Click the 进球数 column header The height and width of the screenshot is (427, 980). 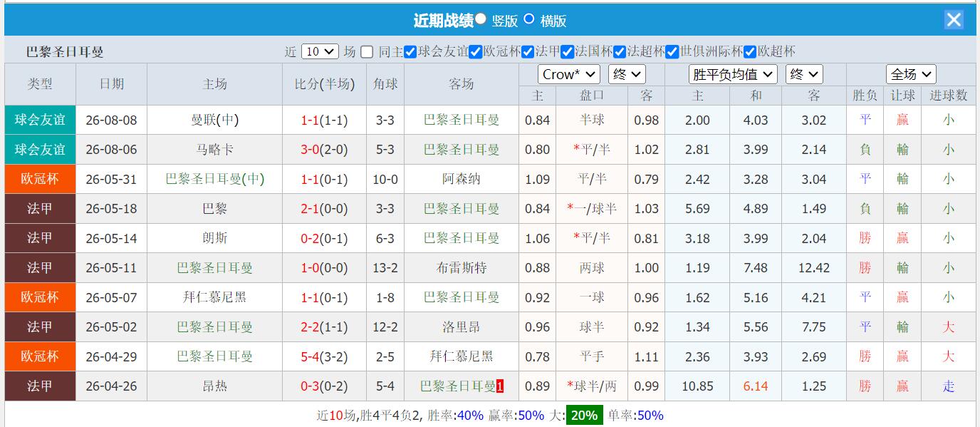point(948,96)
